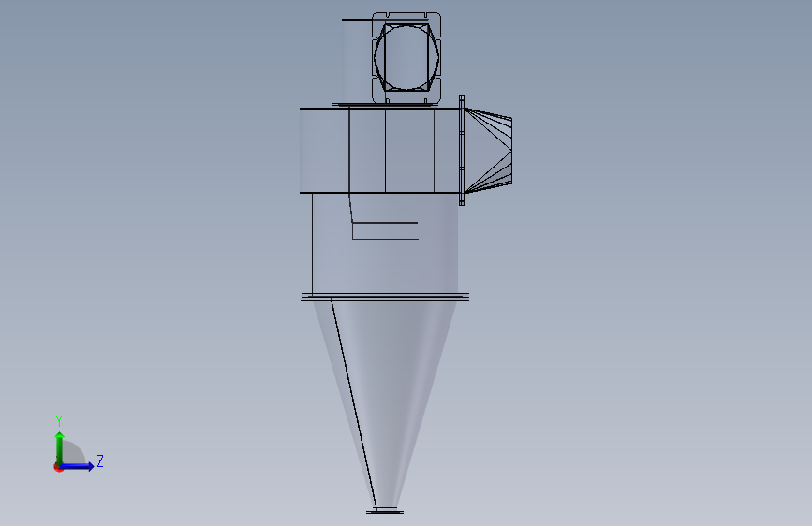812x526 pixels.
Task: Select the motor housing at top of model
Action: (x=406, y=57)
